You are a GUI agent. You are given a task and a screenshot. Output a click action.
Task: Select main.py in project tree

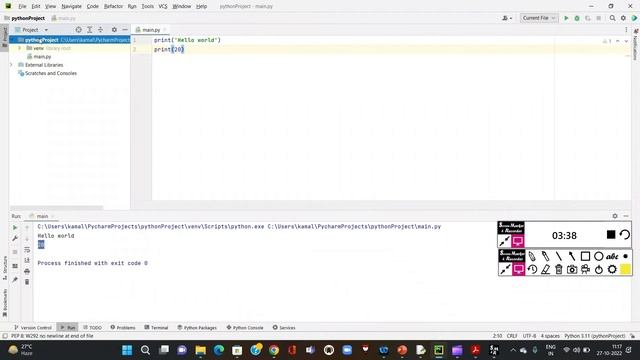[x=42, y=57]
